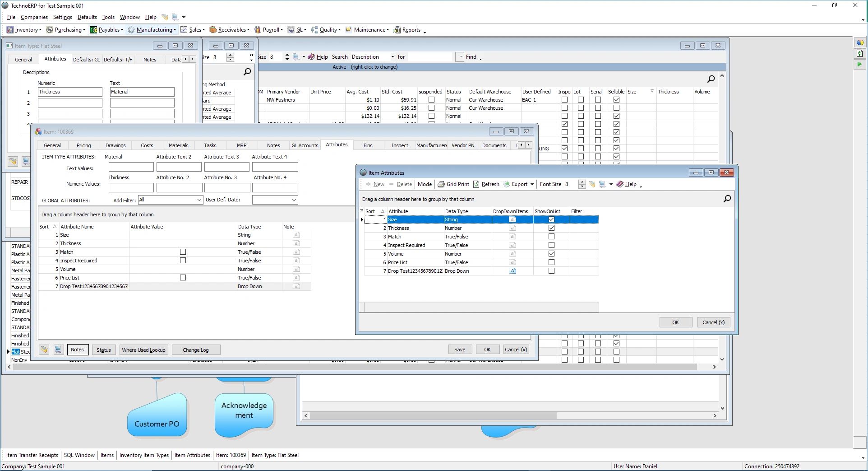
Task: Open DropDownItems editor for Drop Test row
Action: pyautogui.click(x=512, y=271)
